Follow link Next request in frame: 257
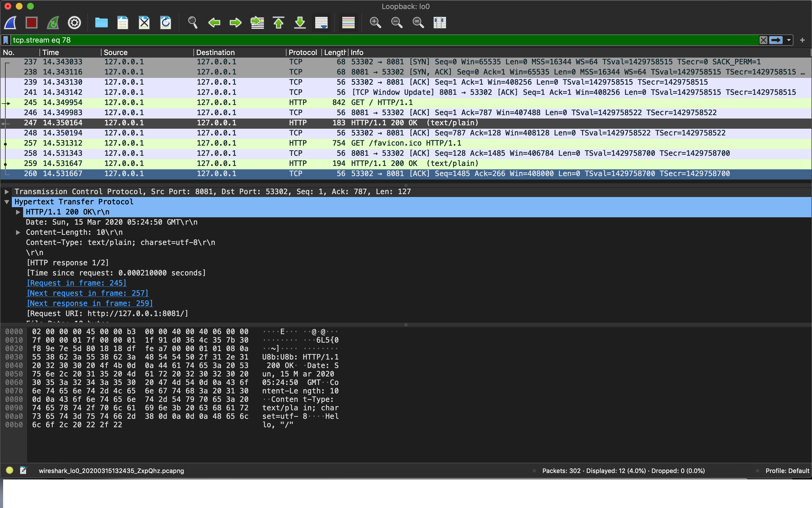 (x=88, y=293)
